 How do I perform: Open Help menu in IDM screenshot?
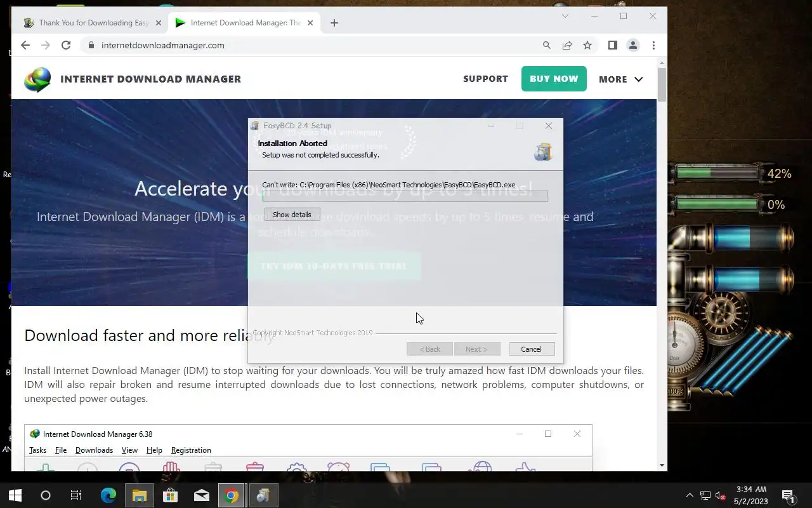[x=154, y=450]
